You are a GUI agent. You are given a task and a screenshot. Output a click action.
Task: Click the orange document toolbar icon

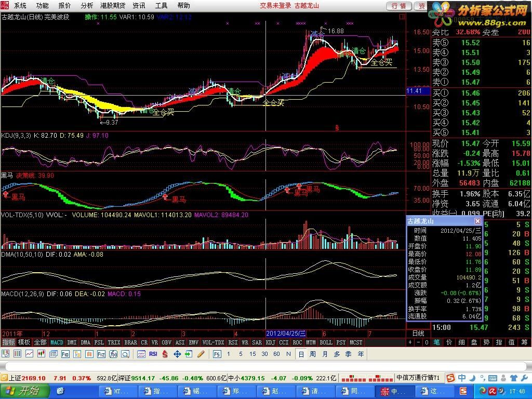[x=89, y=354]
